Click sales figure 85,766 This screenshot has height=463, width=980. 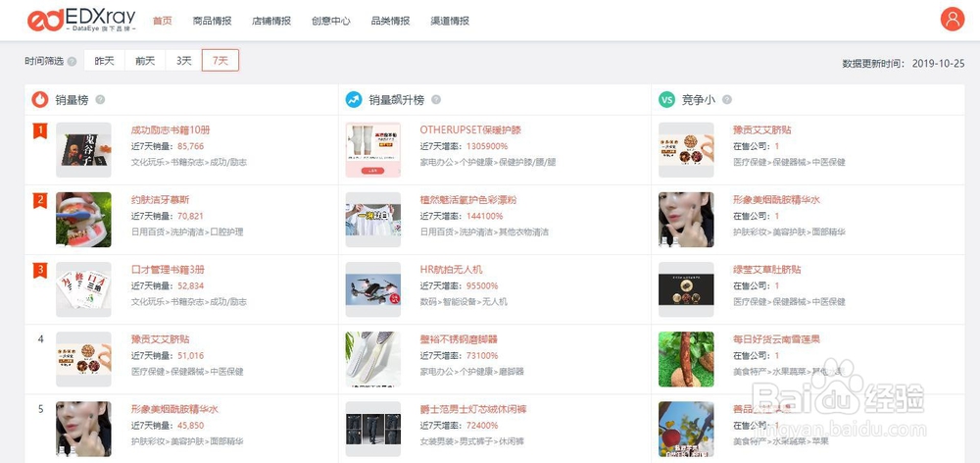coord(191,146)
